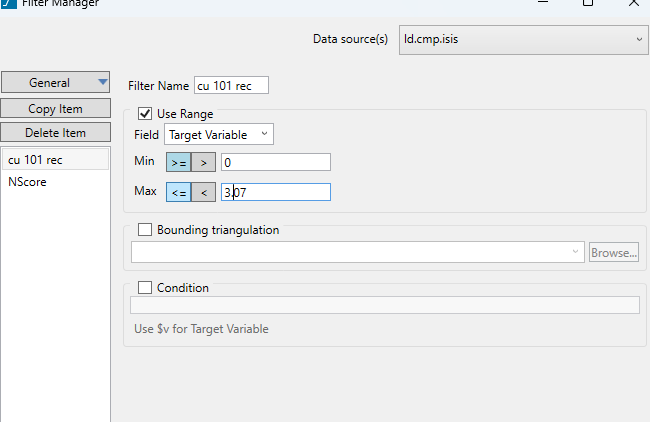This screenshot has width=650, height=422.
Task: Close the Filter Manager window
Action: click(634, 3)
